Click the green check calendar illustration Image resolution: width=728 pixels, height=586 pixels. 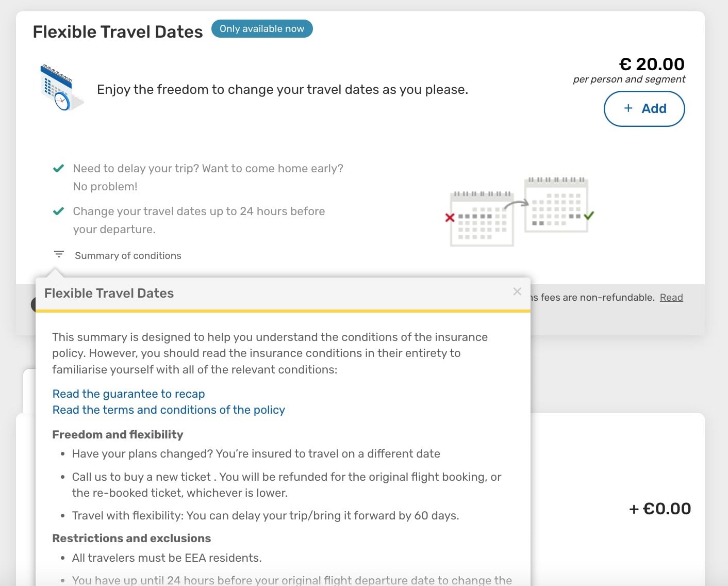click(559, 205)
